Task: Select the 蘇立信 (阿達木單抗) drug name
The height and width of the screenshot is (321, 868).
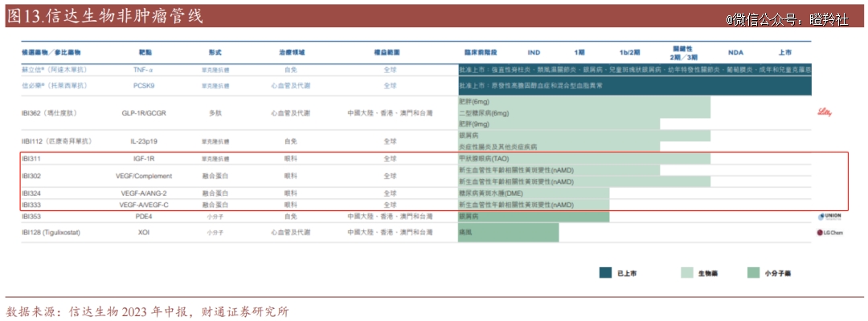Action: click(x=55, y=70)
